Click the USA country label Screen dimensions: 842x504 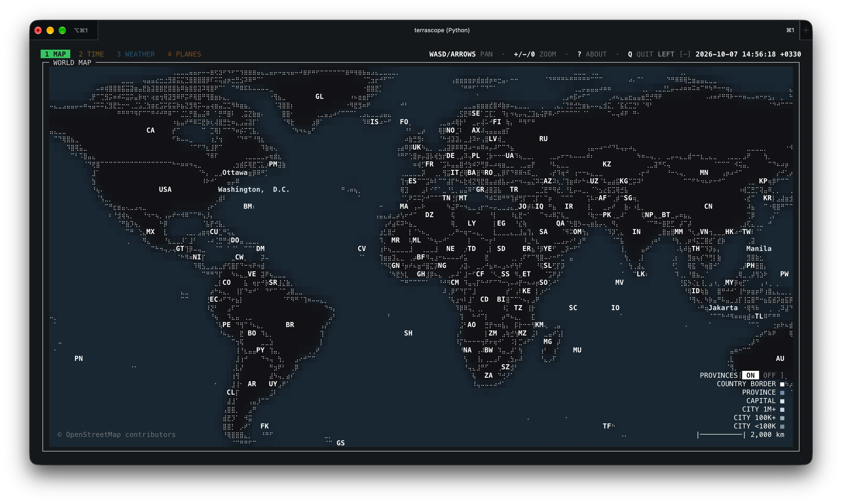tap(165, 189)
